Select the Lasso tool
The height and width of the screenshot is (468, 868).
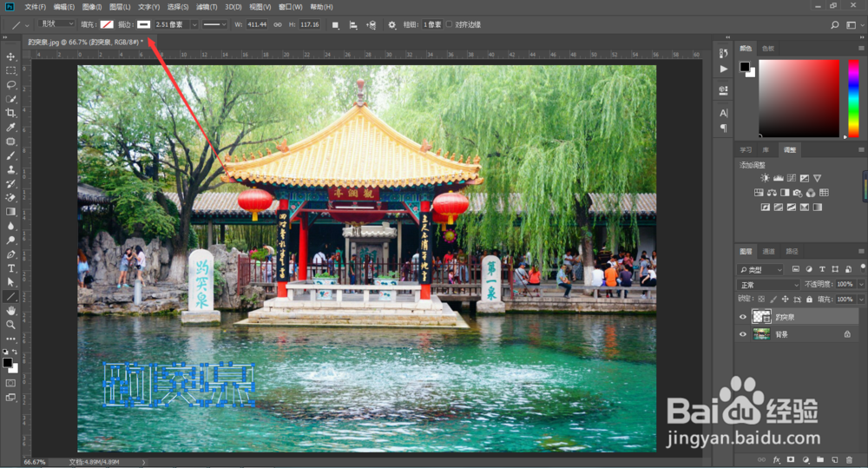tap(10, 85)
